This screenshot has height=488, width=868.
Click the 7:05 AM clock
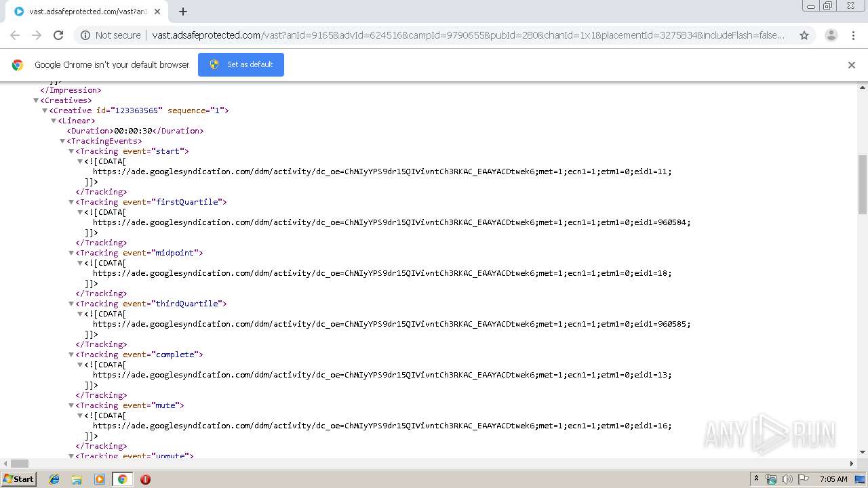(x=833, y=479)
